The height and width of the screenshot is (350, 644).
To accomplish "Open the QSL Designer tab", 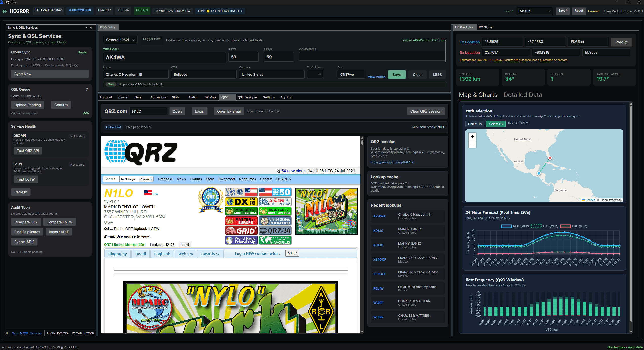I will [x=247, y=97].
